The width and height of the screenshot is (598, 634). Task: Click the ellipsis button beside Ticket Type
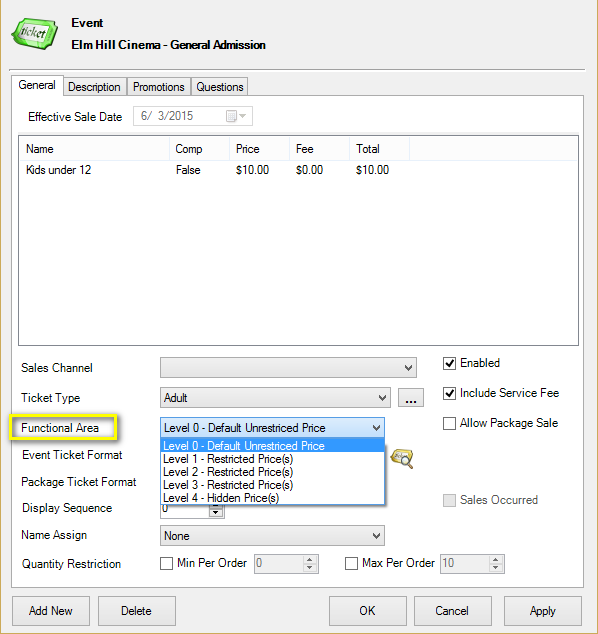pyautogui.click(x=411, y=398)
